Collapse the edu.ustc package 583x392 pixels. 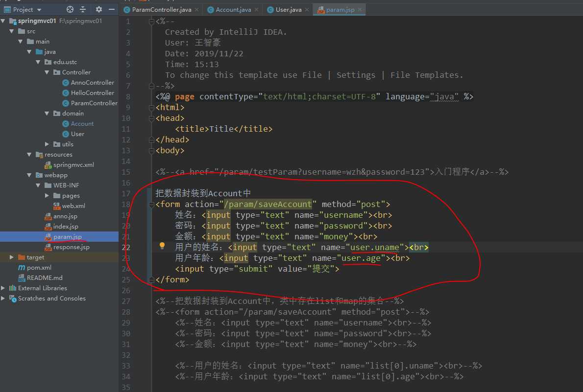click(38, 62)
